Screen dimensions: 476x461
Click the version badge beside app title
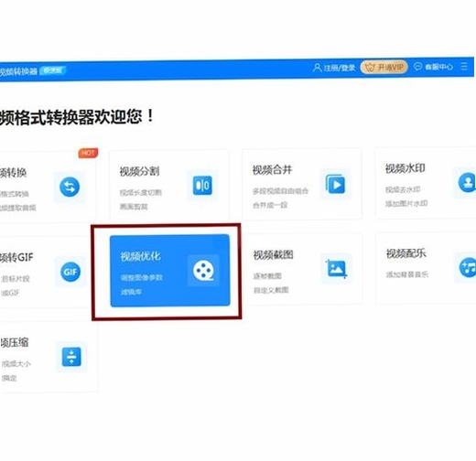(52, 70)
